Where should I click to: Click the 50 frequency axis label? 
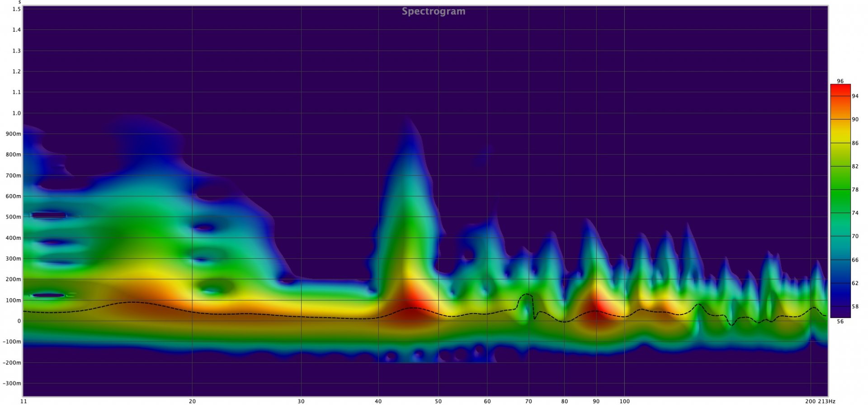tap(438, 401)
